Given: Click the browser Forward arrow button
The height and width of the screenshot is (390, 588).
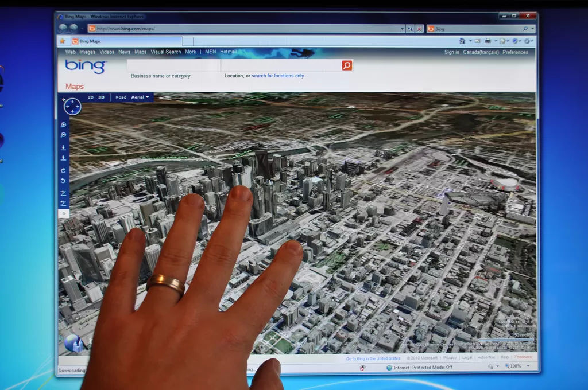Looking at the screenshot, I should click(x=74, y=28).
